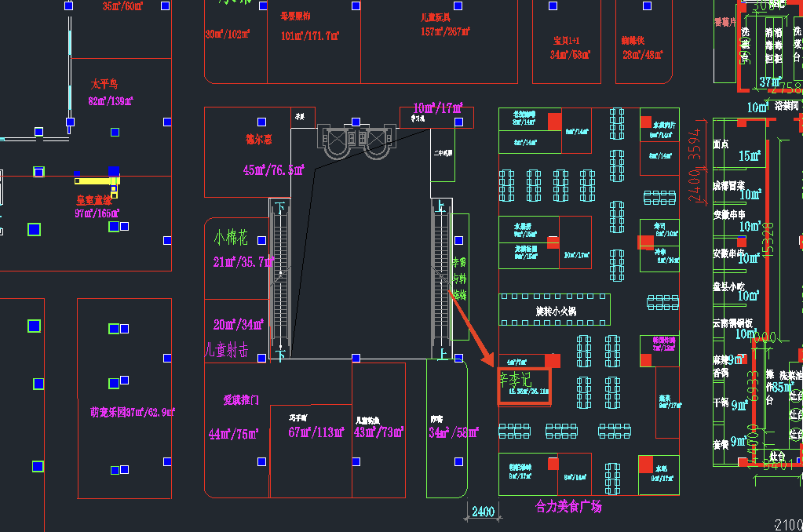
Task: Select the 157㎡/267㎡ area text
Action: (445, 32)
